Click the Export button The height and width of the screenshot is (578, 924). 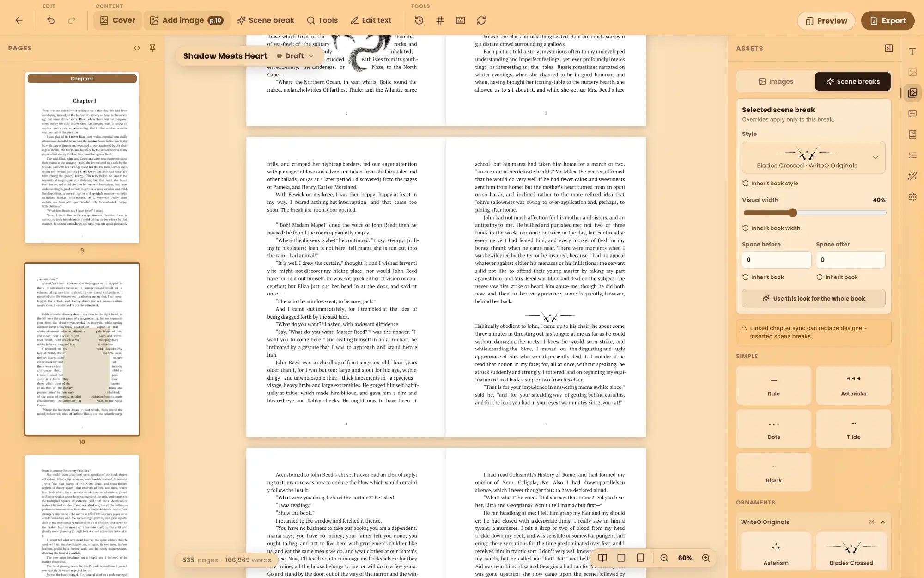click(x=888, y=21)
